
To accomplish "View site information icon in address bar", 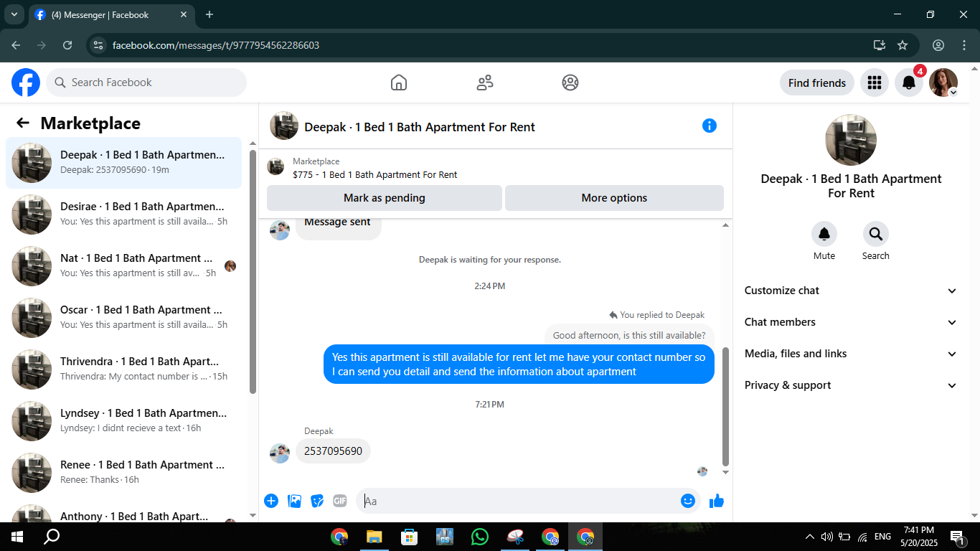I will (99, 45).
